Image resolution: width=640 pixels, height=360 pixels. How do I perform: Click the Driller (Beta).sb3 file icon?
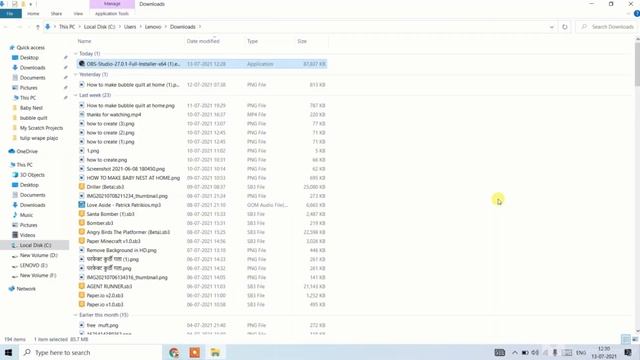[x=82, y=187]
